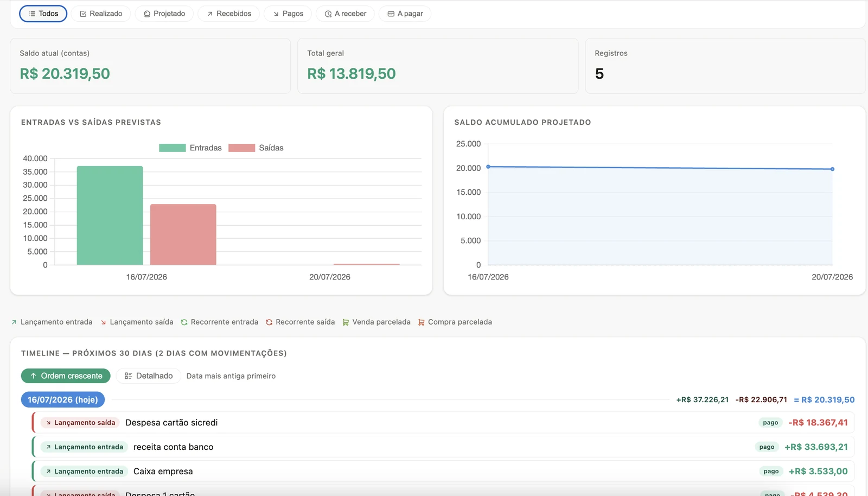Click Lançamento entrada tag on receita conta banco
The width and height of the screenshot is (868, 496).
point(84,447)
